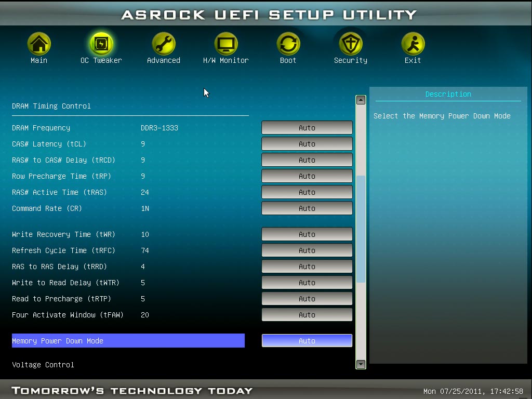Select the Write Recovery Time (tWR) label

tap(63, 234)
